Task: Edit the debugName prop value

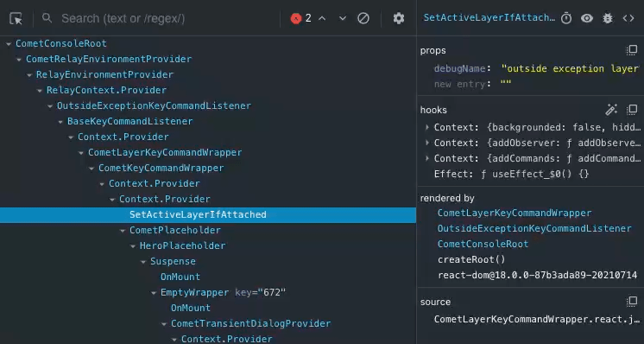Action: [x=570, y=68]
